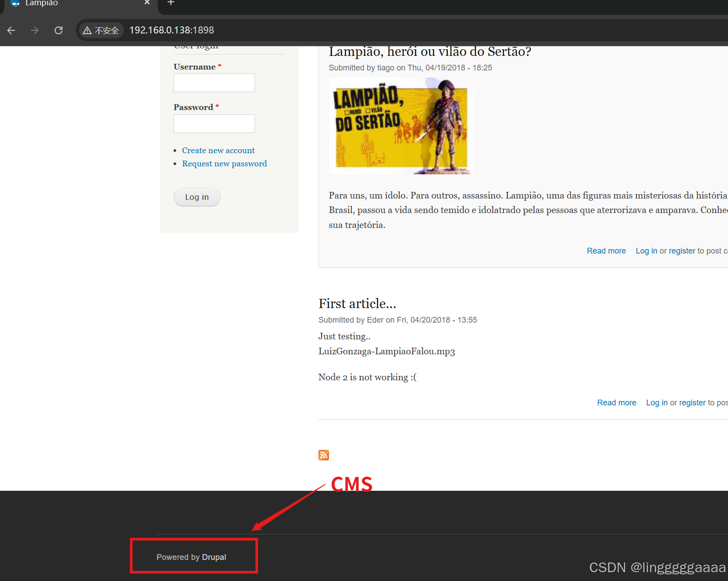Image resolution: width=728 pixels, height=581 pixels.
Task: Click the LuizGonzaga-LampiaoFalou.mp3 text
Action: (387, 351)
